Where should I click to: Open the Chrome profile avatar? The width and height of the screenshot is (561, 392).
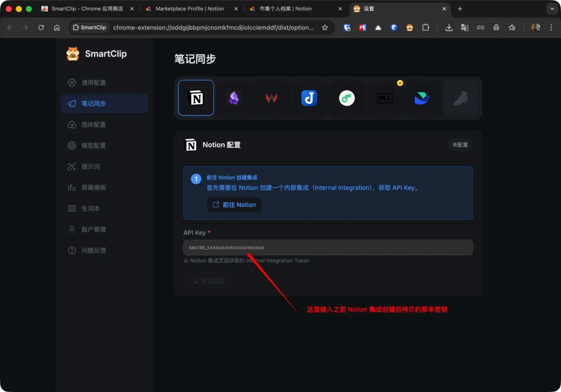click(535, 28)
